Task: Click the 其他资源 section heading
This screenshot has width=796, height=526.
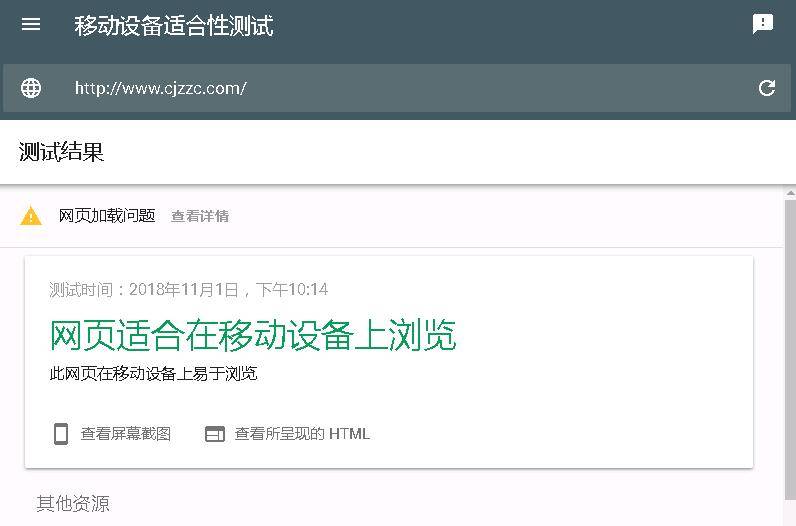Action: click(73, 504)
